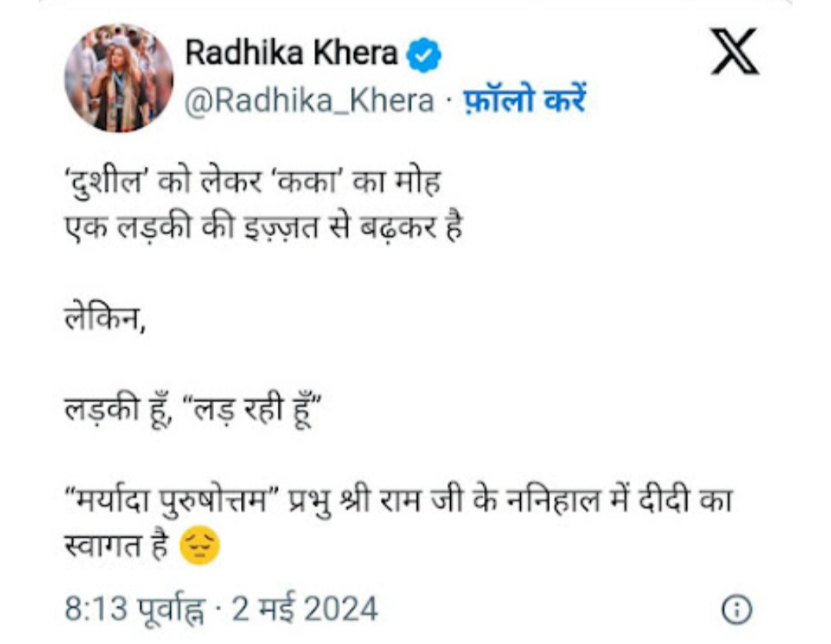Click the 8:13 पूर्वाह्न time text

coord(137,609)
